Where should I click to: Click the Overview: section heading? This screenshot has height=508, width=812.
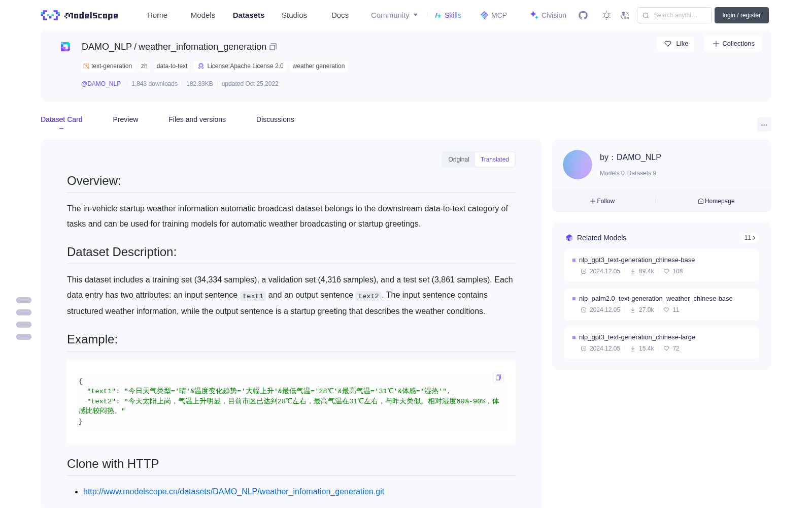point(94,181)
